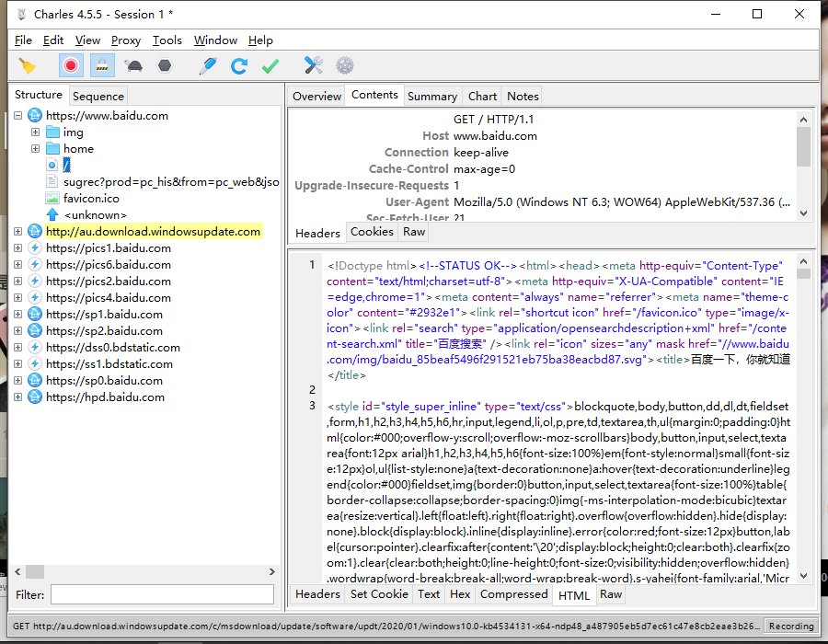Click the globe icon for https://www.baidu.com

(35, 115)
